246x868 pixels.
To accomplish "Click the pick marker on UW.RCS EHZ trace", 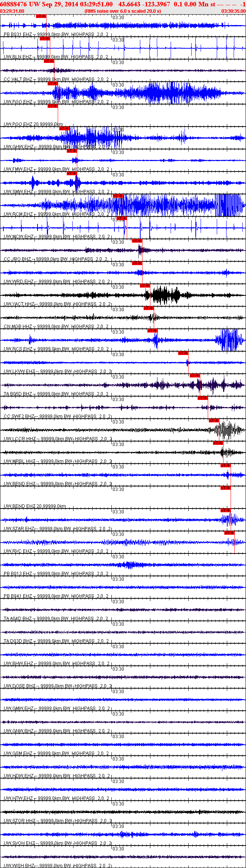I will [153, 331].
